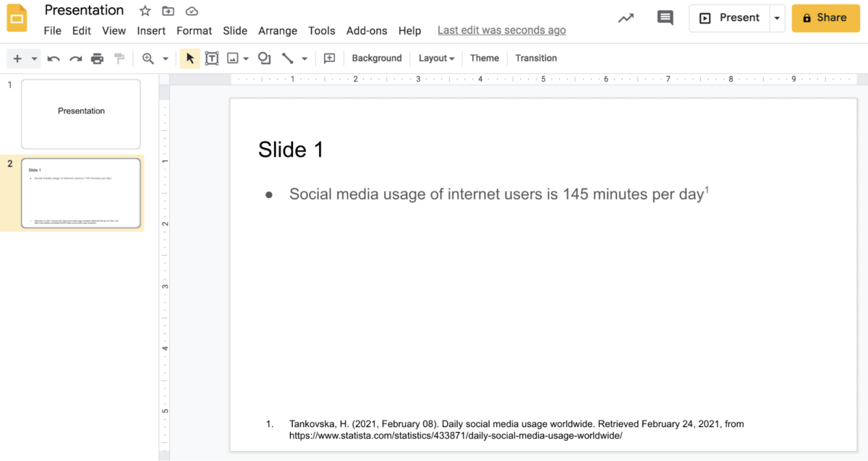This screenshot has width=868, height=461.
Task: Check document activity via graph icon
Action: (626, 17)
